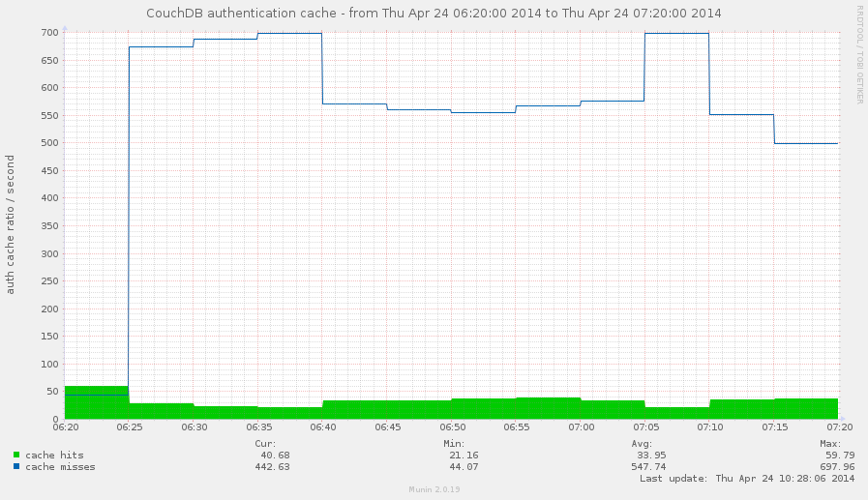The image size is (868, 500).
Task: Click the 'Max:' column header
Action: (830, 444)
